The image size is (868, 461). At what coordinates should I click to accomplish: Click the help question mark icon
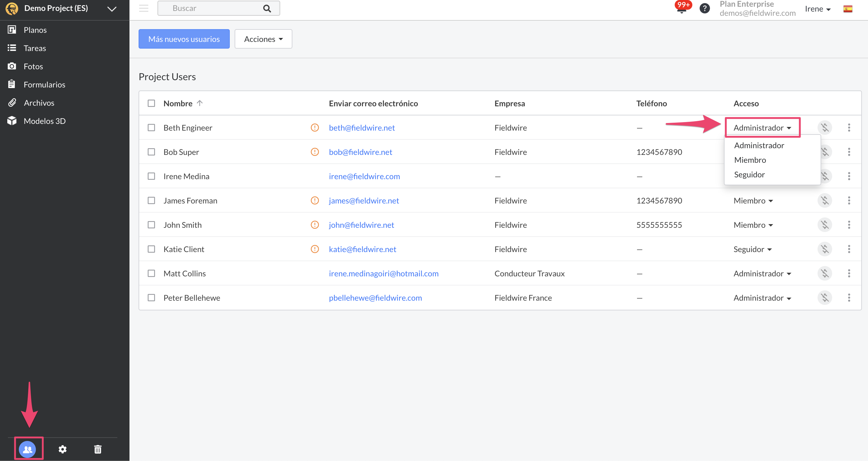click(x=704, y=8)
